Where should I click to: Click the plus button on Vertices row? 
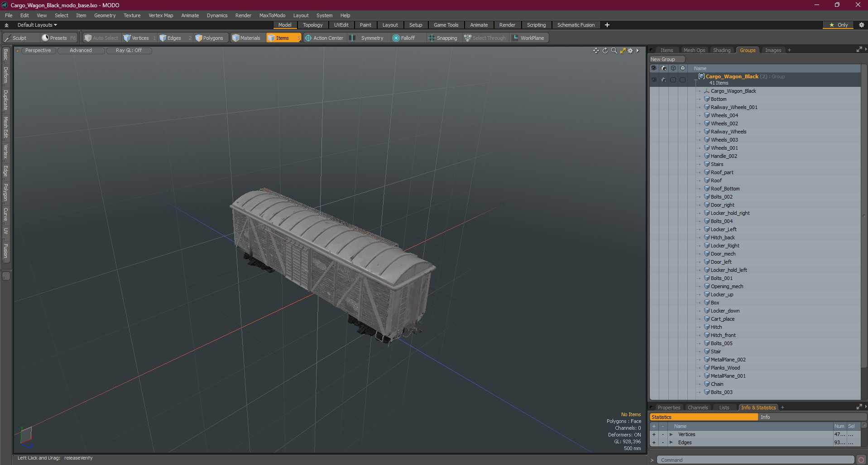[654, 434]
